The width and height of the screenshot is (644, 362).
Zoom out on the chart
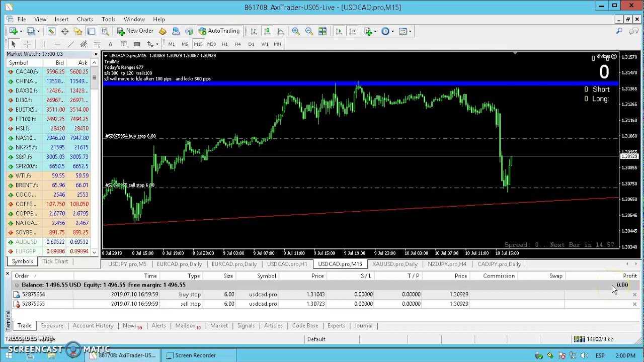click(309, 31)
